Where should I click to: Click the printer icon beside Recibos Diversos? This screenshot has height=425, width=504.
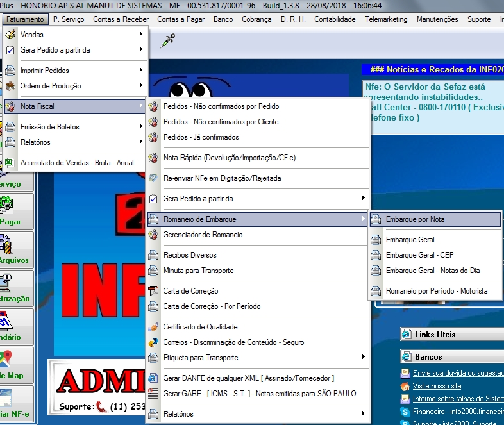coord(153,255)
